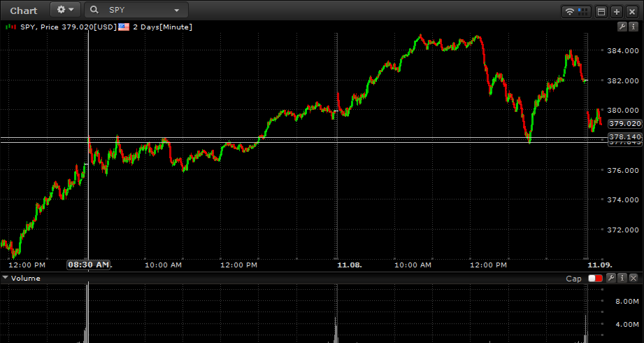
Task: Open the window grouping color grid
Action: tap(582, 11)
